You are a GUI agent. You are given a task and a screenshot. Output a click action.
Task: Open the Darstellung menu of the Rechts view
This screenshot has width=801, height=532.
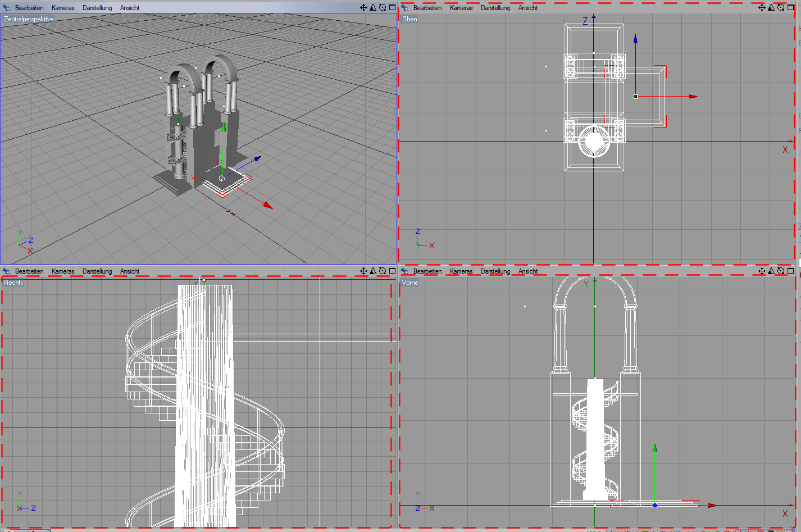point(97,271)
